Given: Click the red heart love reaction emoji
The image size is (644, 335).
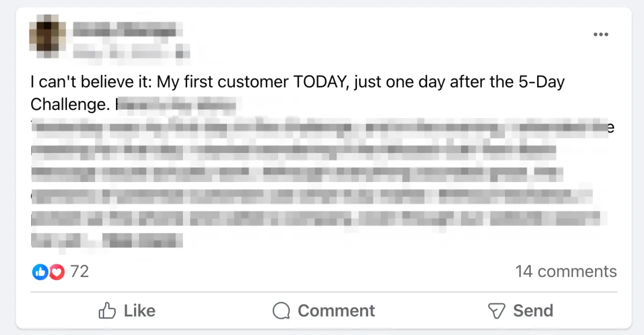Looking at the screenshot, I should [56, 272].
